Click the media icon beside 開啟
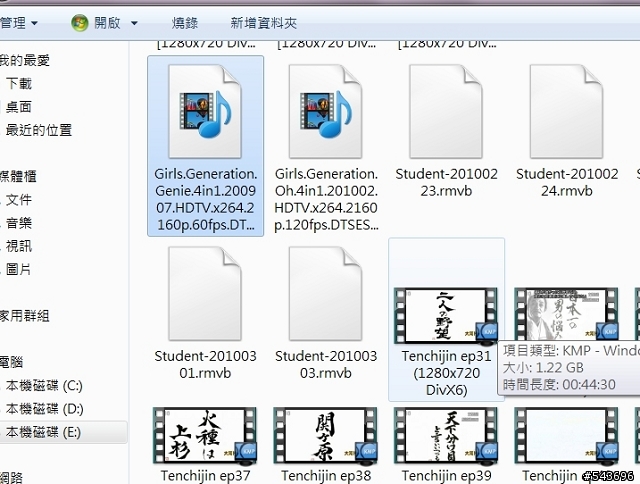Screen dimensions: 640x484 (80, 23)
